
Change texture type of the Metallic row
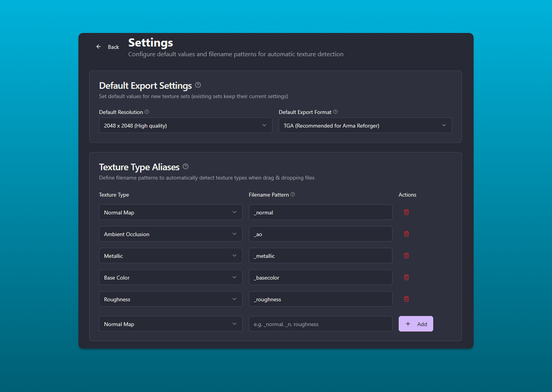tap(170, 256)
